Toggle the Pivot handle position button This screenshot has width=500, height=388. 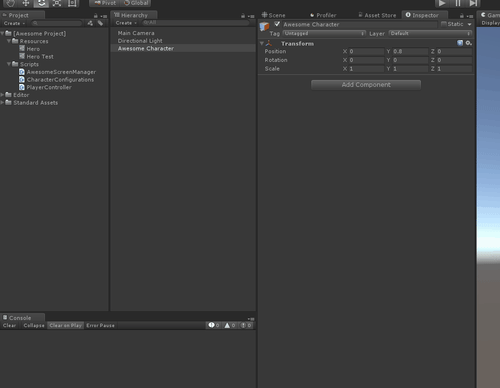tap(105, 3)
